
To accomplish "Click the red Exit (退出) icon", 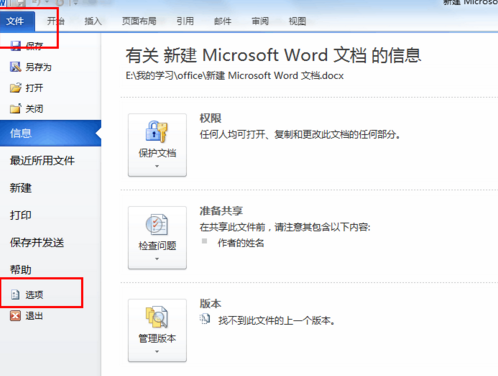I will click(x=15, y=316).
